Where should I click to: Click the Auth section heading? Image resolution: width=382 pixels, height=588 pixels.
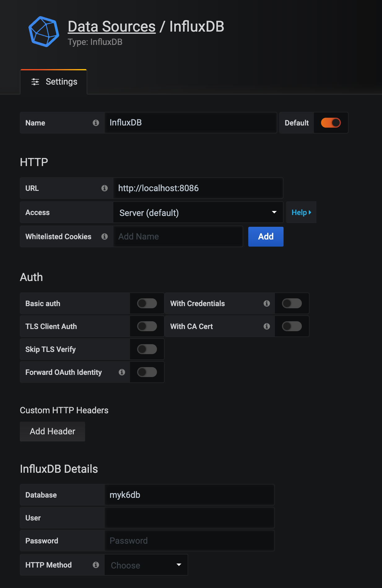pos(31,277)
